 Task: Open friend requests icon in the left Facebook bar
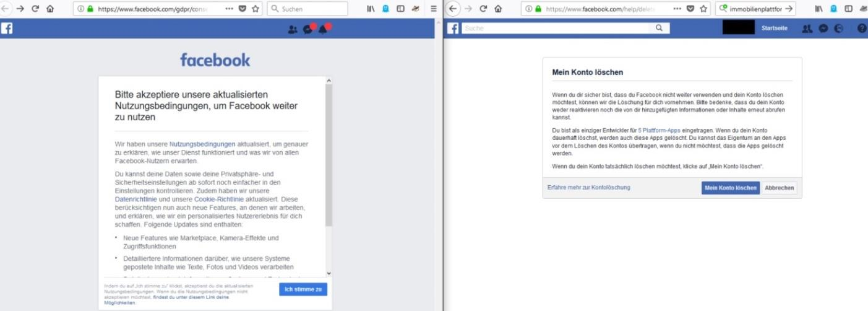(293, 30)
